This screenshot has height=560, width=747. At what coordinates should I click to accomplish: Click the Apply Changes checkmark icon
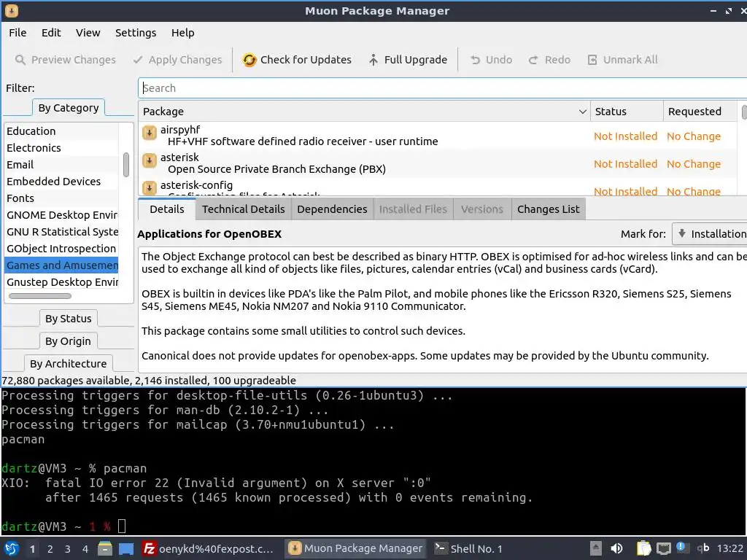click(138, 60)
